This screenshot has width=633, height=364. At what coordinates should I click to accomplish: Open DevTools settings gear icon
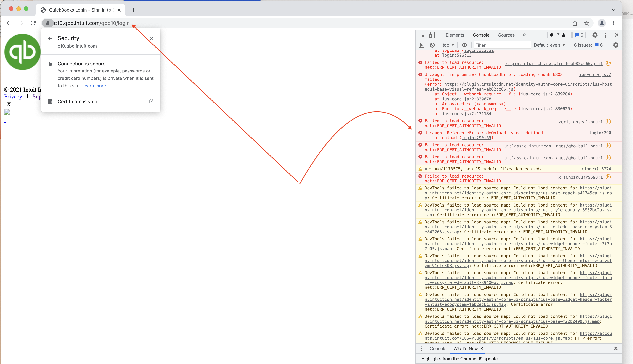pos(595,35)
